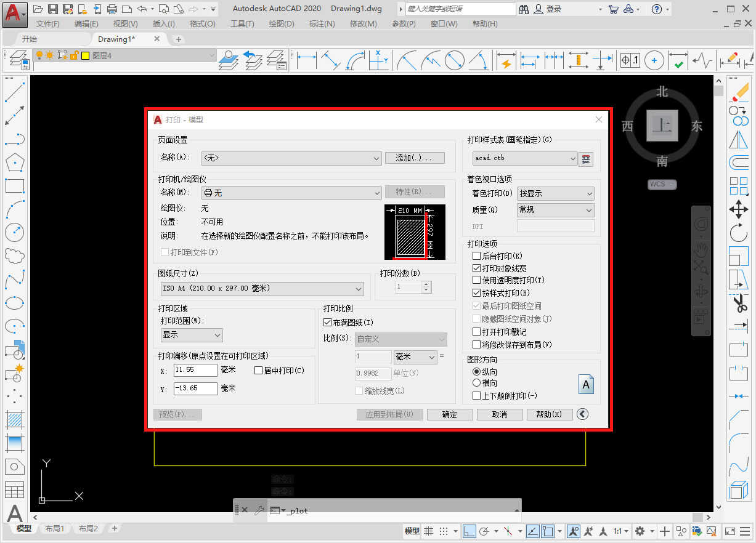Screen dimensions: 756x543
Task: Insert a Table from the draw toolbar
Action: click(x=14, y=489)
